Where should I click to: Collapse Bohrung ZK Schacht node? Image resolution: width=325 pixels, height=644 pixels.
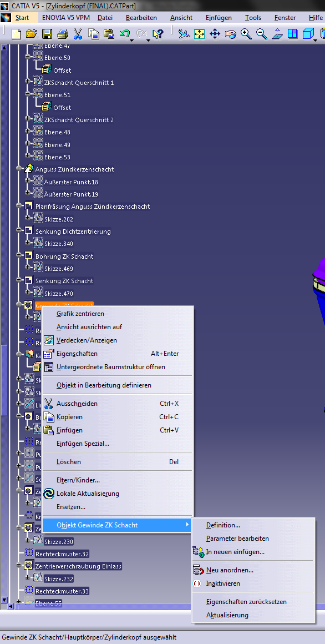point(19,255)
